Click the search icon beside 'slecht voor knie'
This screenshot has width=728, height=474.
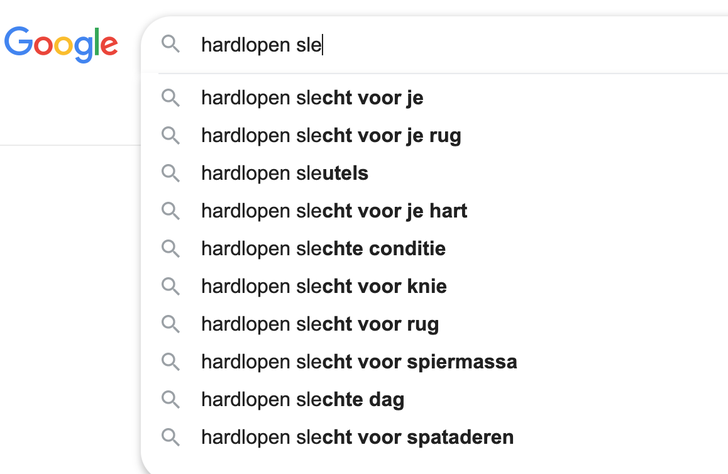171,287
